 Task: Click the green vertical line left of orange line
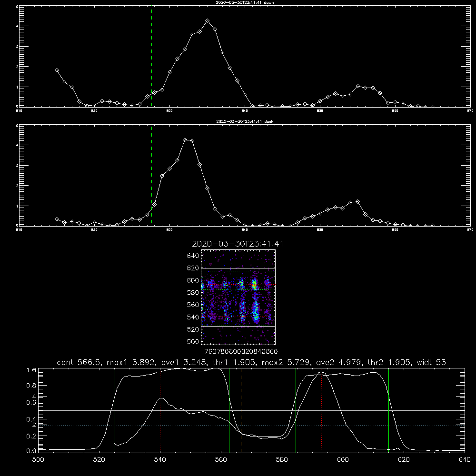pos(229,410)
